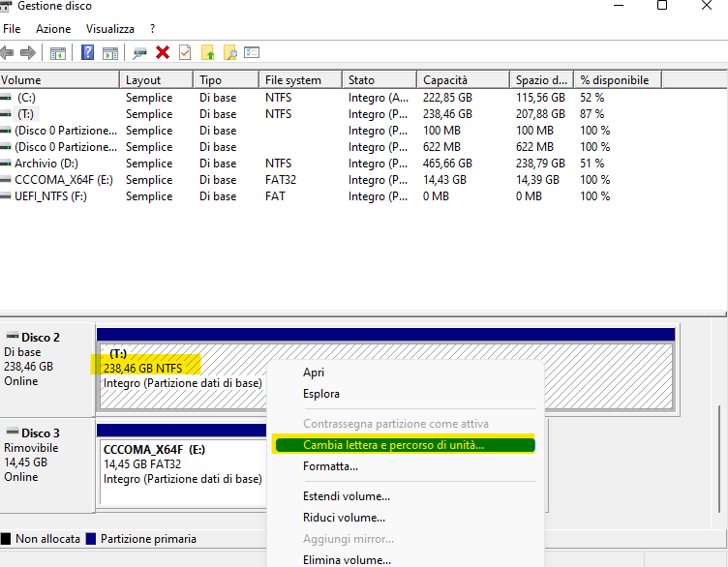Choose 'Cambia lettera e percorso di unità...'
Screen dimensions: 728x567
point(393,445)
